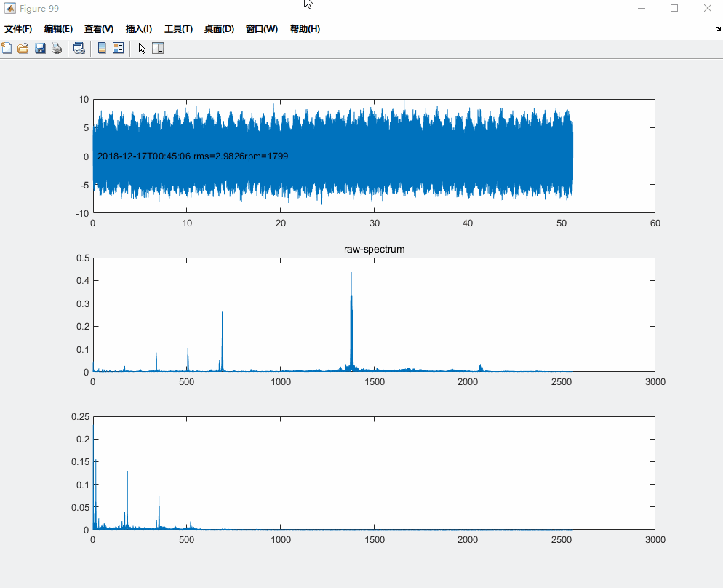The image size is (723, 588).
Task: Open the 帮助(H) menu
Action: (305, 29)
